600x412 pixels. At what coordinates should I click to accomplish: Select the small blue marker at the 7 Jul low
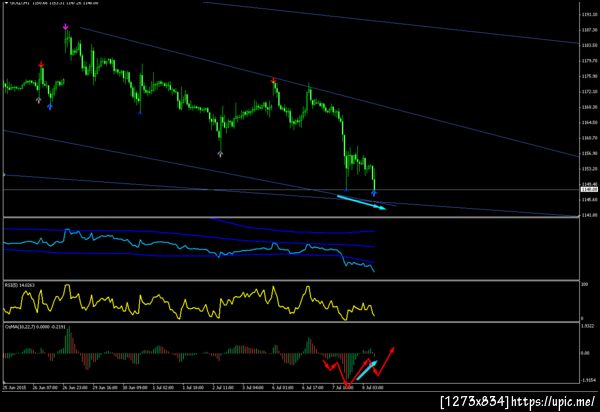click(346, 189)
